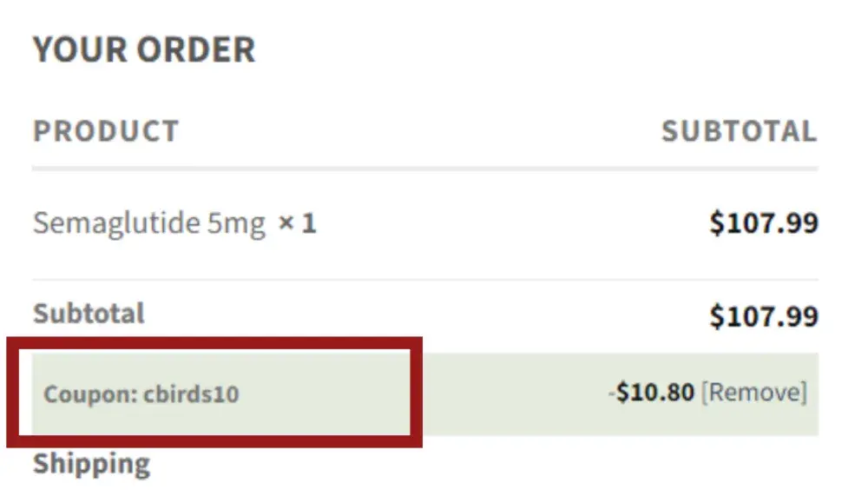The width and height of the screenshot is (868, 503).
Task: Click the word Coupon: in green row
Action: pos(91,394)
